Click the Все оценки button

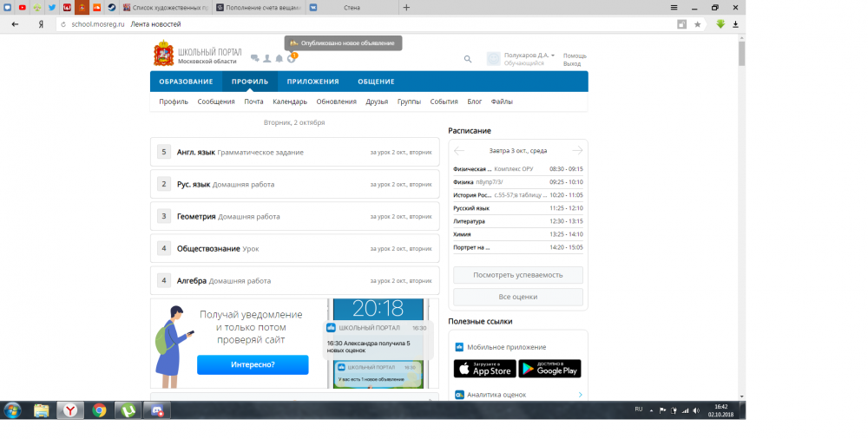[517, 297]
